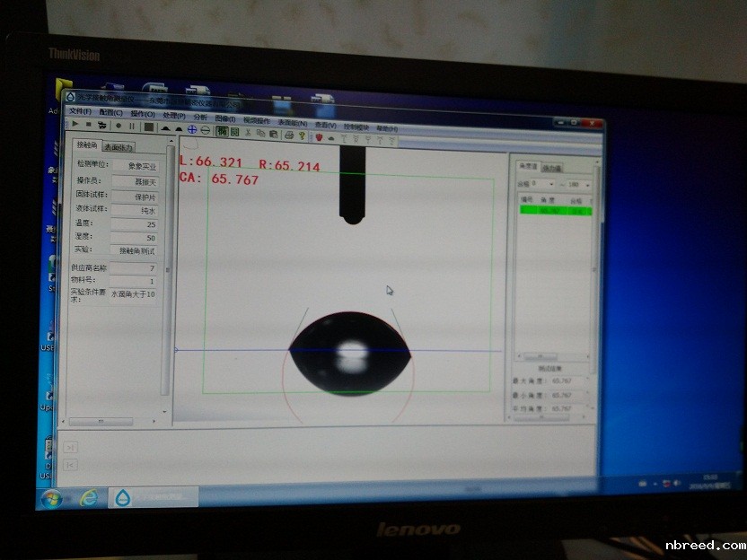This screenshot has height=560, width=747.
Task: Select the 接触角 tab in left panel
Action: pyautogui.click(x=87, y=145)
